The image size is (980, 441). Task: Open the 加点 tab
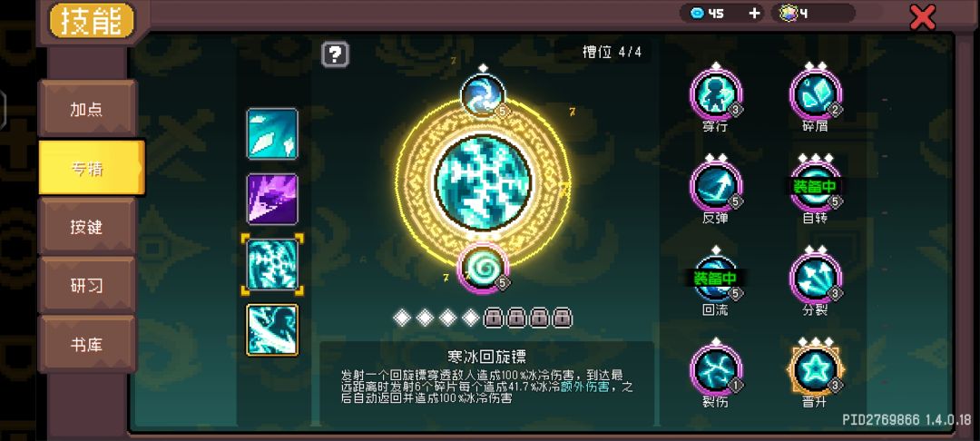coord(87,109)
